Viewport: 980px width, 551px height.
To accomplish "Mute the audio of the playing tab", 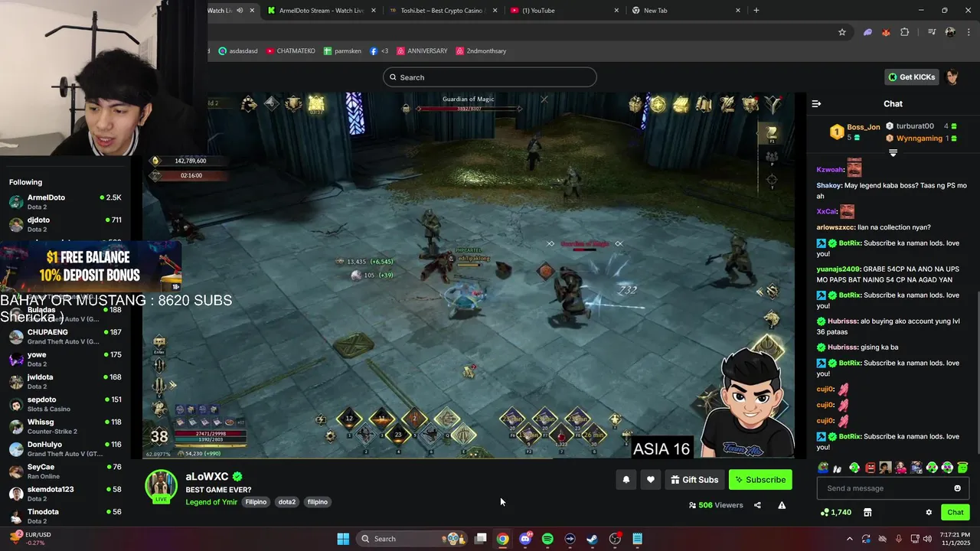I will (240, 10).
